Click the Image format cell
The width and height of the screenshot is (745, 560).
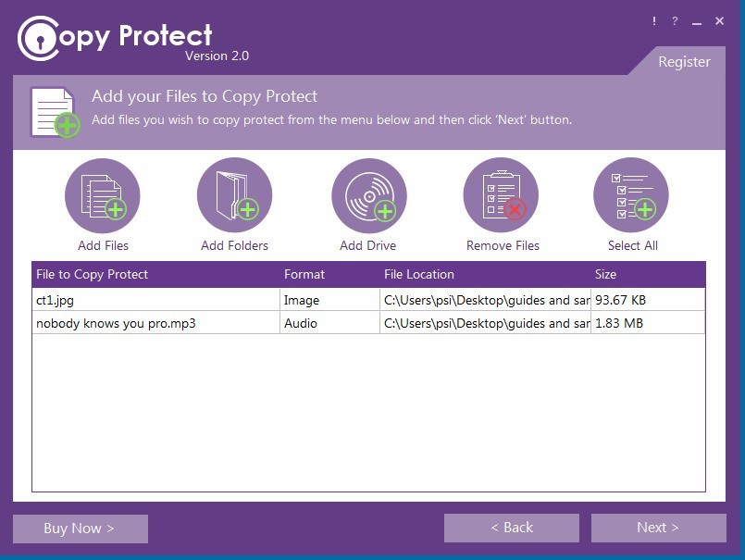click(329, 300)
